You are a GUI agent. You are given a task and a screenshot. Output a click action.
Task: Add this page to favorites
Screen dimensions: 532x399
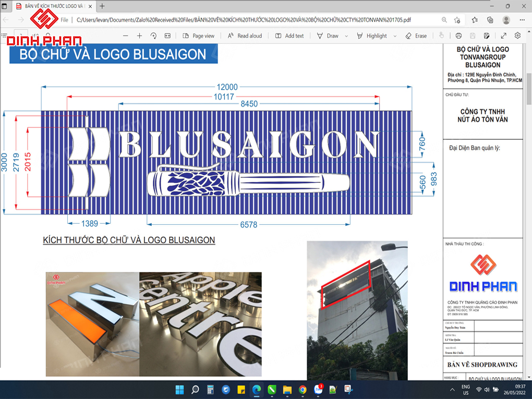tap(457, 20)
